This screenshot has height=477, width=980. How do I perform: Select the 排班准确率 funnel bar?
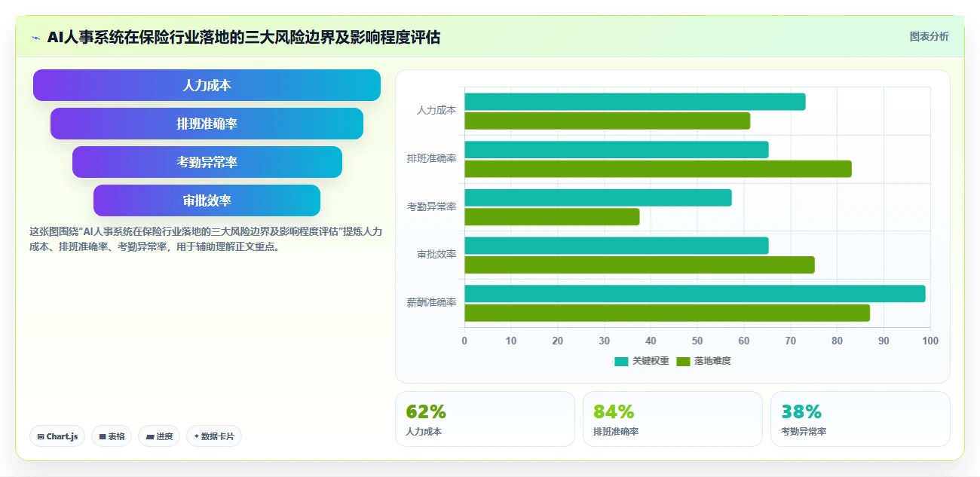point(207,124)
